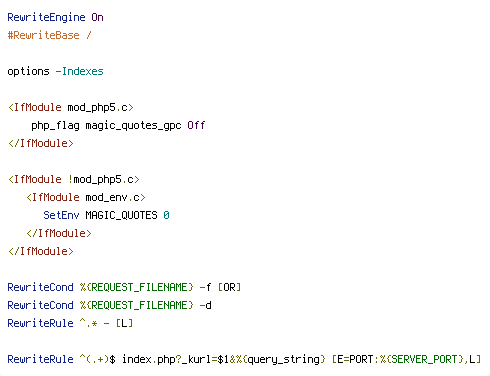Click the '<IfModule mod_env.c>' opening tag
Viewport: 490px width, 376px height.
[86, 197]
